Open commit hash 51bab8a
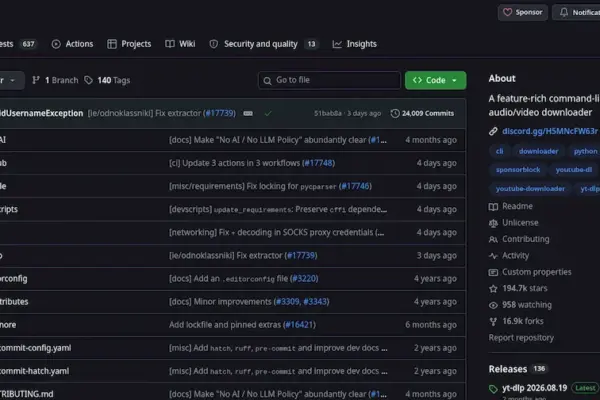This screenshot has height=400, width=600. tap(328, 113)
